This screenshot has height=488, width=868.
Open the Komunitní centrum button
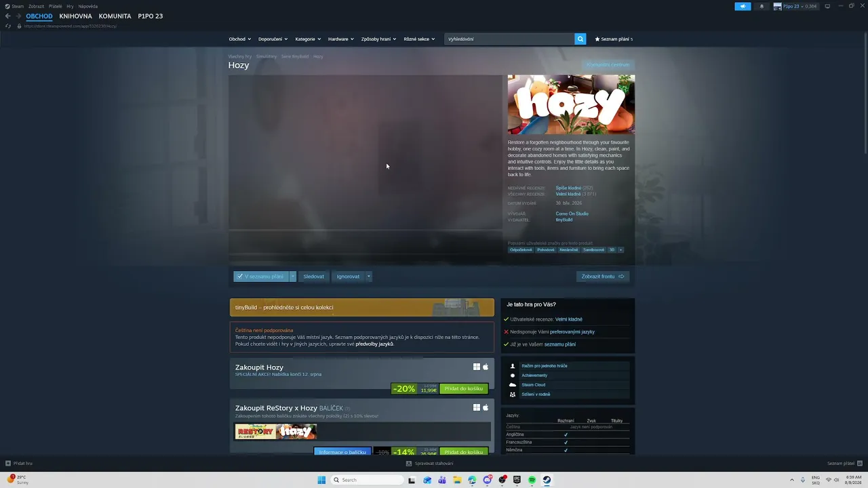tap(608, 65)
